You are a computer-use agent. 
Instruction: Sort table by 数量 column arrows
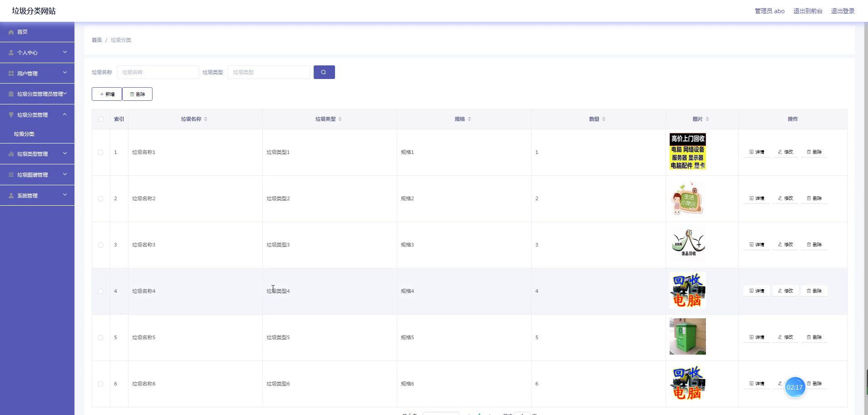coord(604,119)
